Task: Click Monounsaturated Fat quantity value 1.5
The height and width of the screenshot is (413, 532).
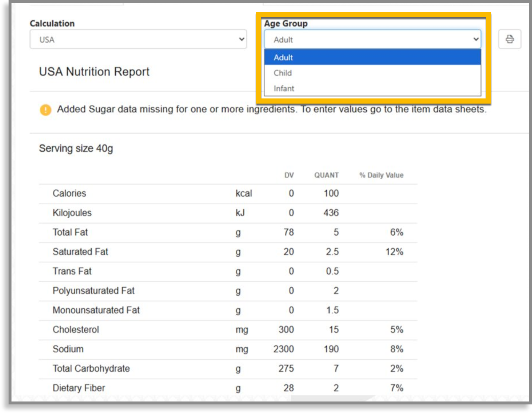Action: (332, 310)
